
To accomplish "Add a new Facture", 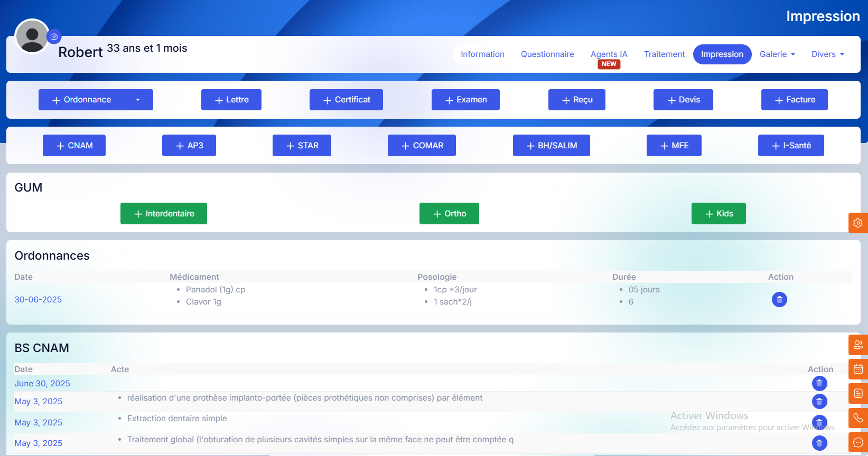I will click(x=794, y=100).
